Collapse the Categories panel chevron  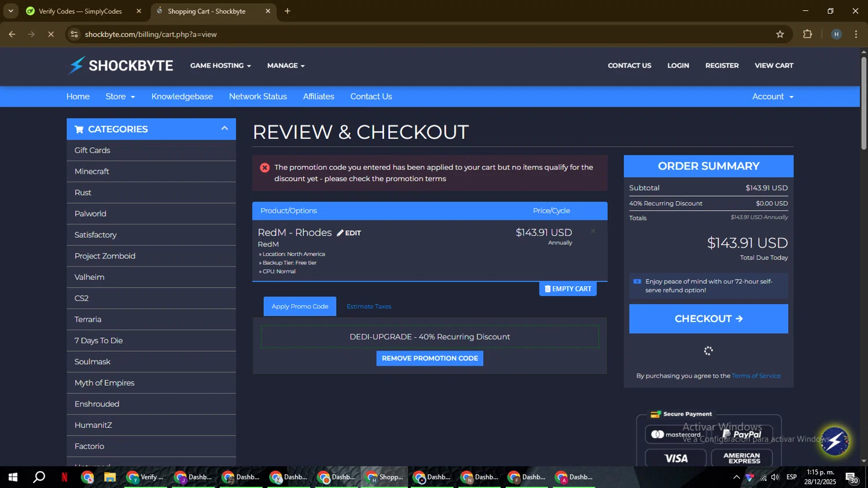(225, 128)
